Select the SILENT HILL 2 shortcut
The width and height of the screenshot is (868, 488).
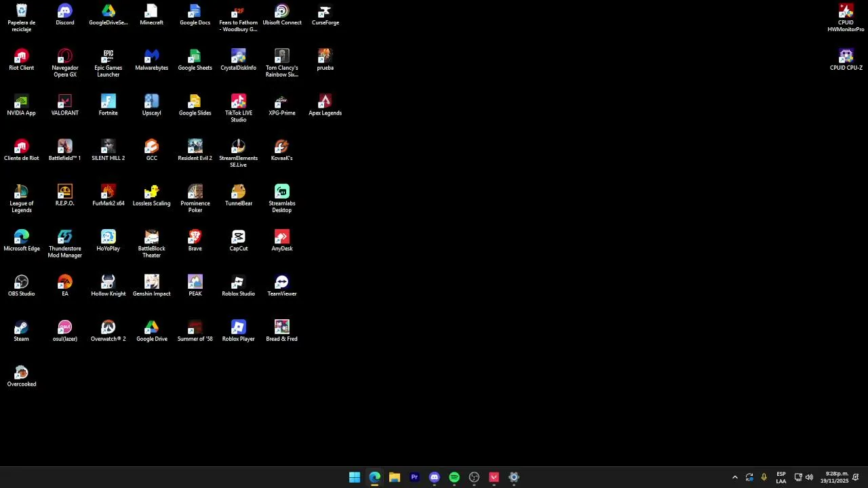tap(108, 150)
